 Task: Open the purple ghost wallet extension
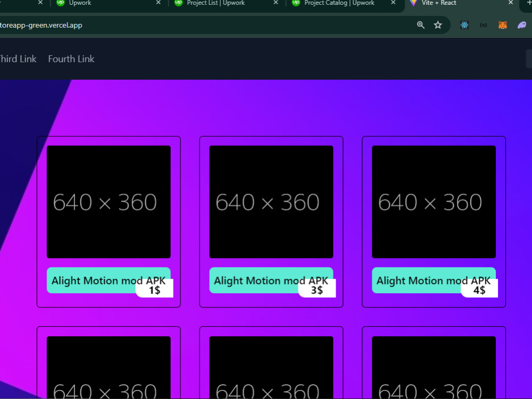click(522, 25)
